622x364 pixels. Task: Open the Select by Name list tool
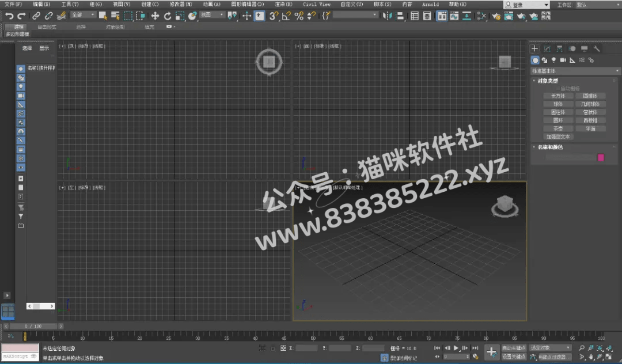[115, 16]
